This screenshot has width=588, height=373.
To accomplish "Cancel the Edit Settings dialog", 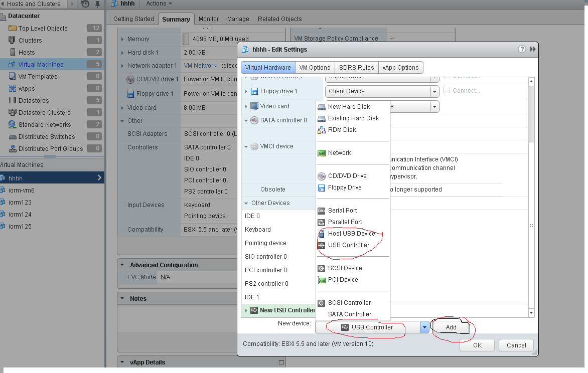I will click(x=516, y=345).
